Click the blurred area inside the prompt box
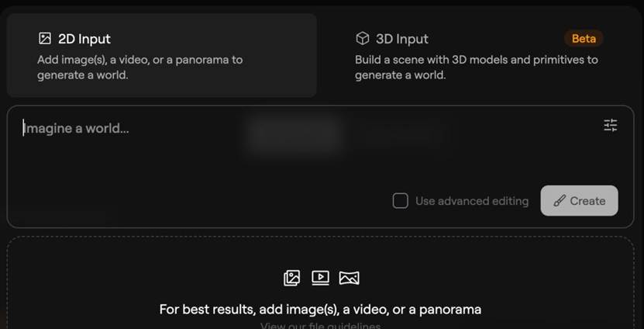The height and width of the screenshot is (329, 644). [294, 133]
